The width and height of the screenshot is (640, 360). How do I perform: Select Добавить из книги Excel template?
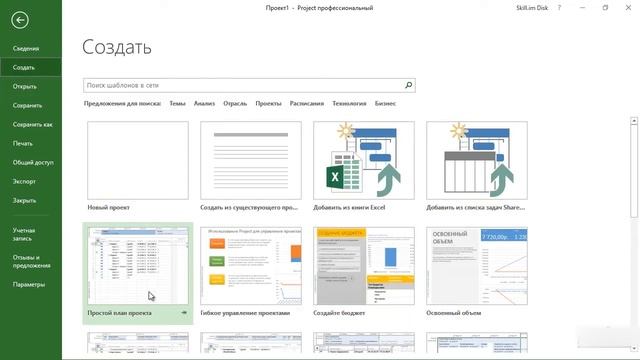click(x=364, y=160)
